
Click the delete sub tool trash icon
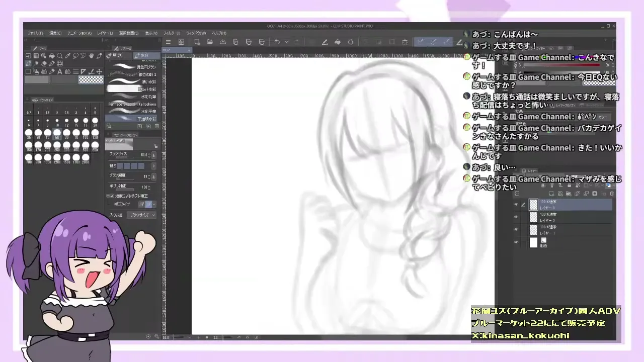(x=156, y=126)
